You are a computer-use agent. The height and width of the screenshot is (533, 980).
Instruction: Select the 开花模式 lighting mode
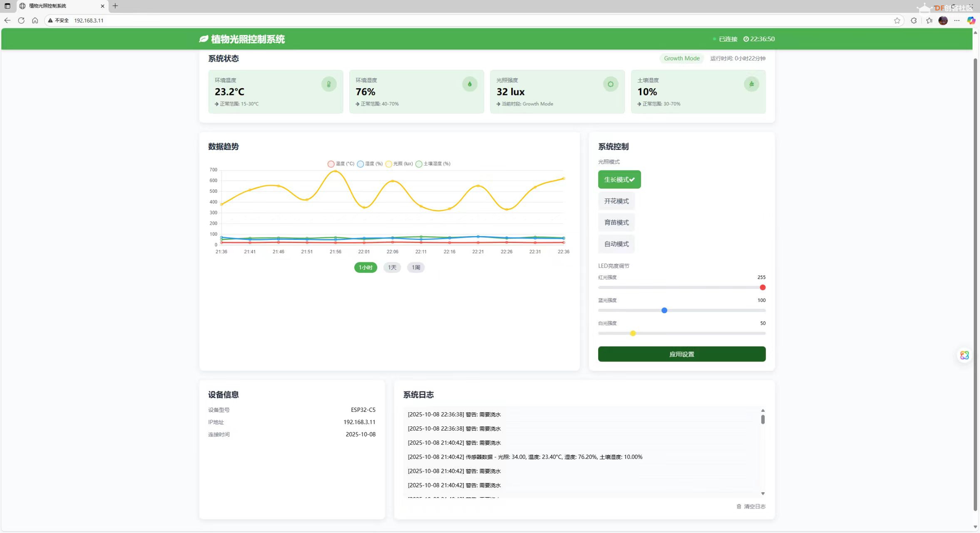[x=616, y=201]
